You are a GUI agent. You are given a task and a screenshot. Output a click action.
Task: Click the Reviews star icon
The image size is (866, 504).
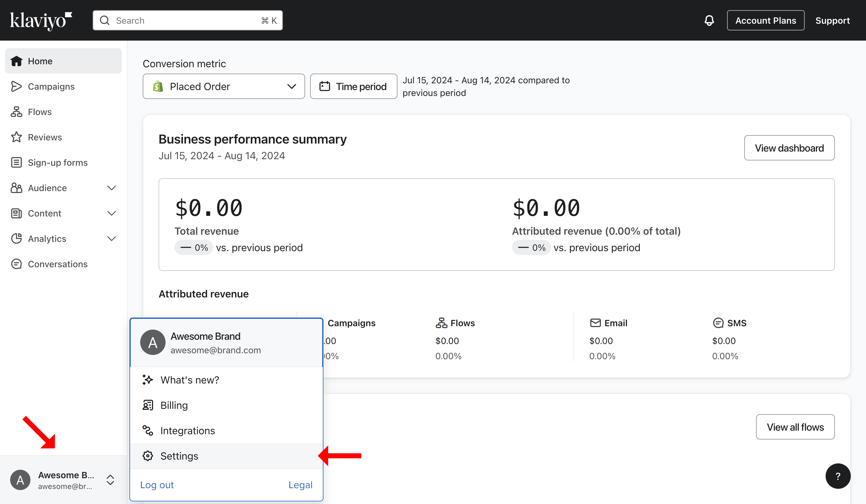coord(16,137)
